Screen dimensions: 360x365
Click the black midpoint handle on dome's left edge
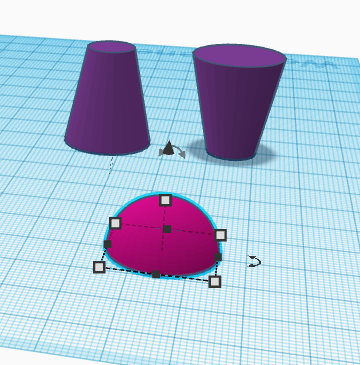(x=107, y=244)
